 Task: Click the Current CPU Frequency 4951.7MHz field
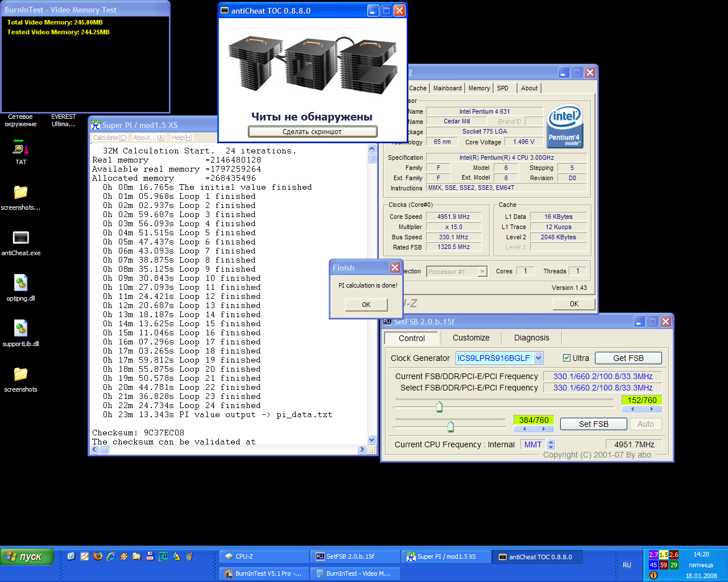(634, 444)
